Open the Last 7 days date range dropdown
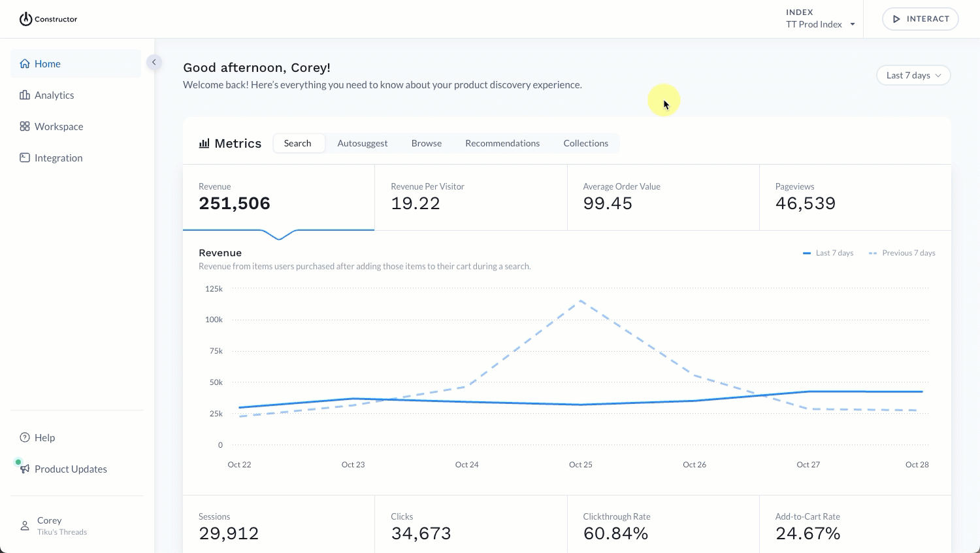980x553 pixels. point(913,75)
